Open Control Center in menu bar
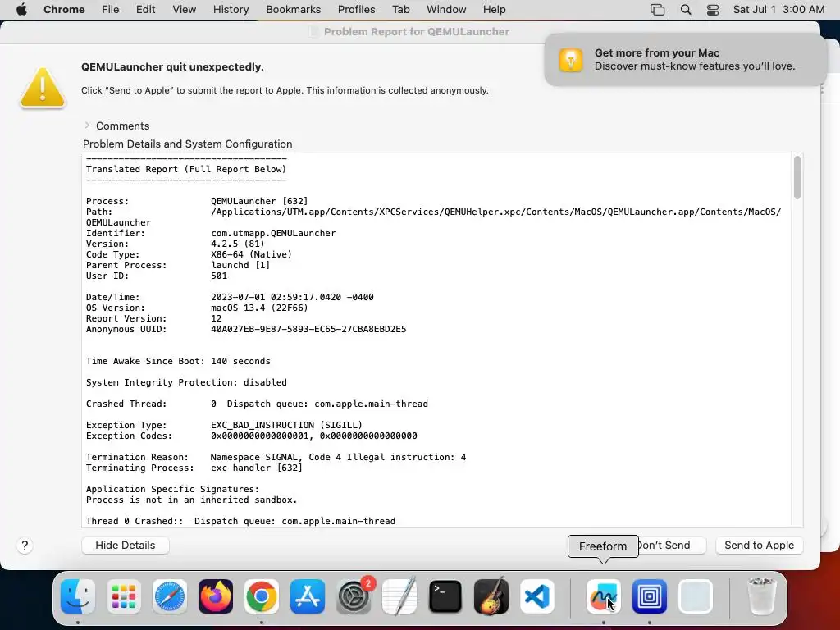Viewport: 840px width, 630px height. [713, 10]
